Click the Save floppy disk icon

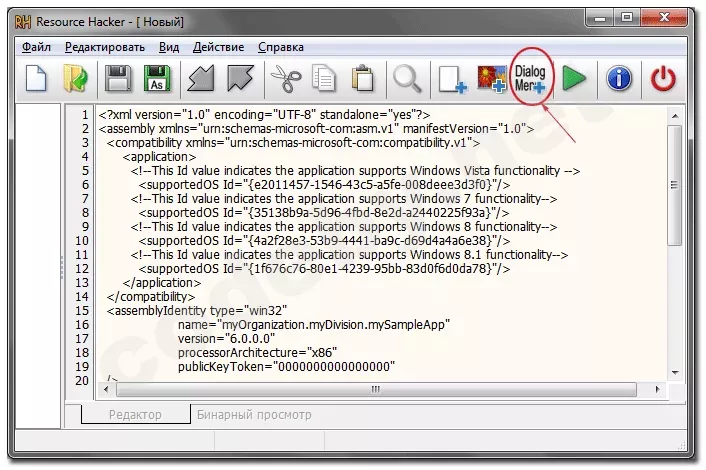pyautogui.click(x=118, y=79)
